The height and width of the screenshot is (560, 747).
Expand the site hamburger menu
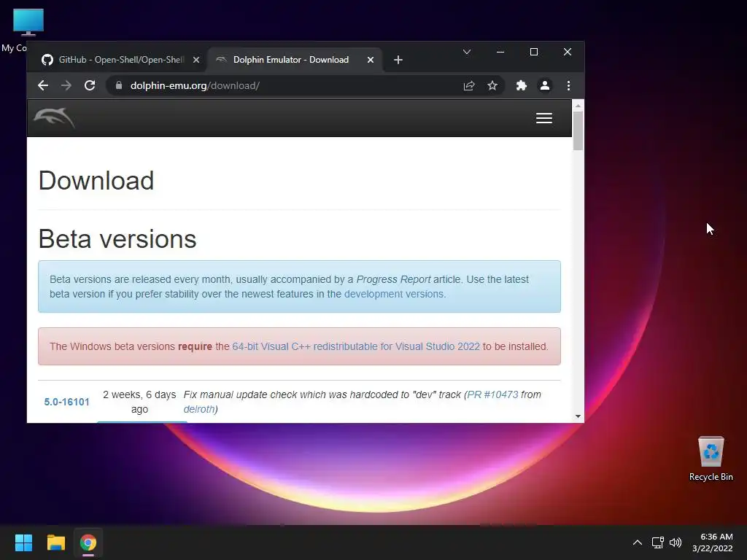[x=544, y=118]
